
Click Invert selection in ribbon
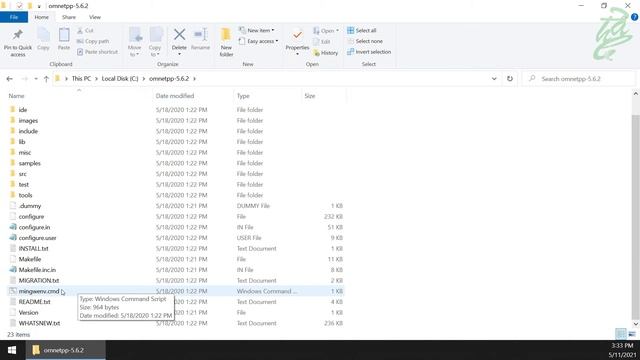(369, 52)
